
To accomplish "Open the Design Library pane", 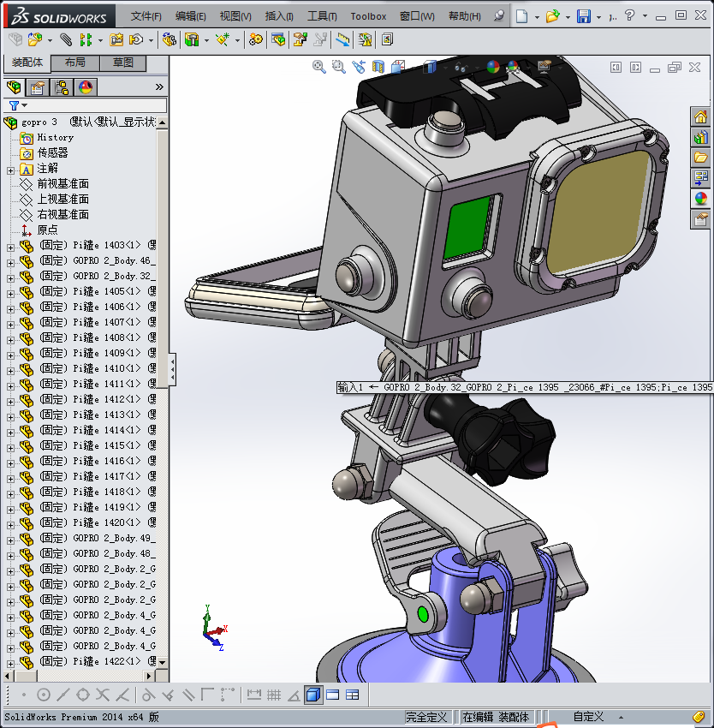I will click(701, 137).
